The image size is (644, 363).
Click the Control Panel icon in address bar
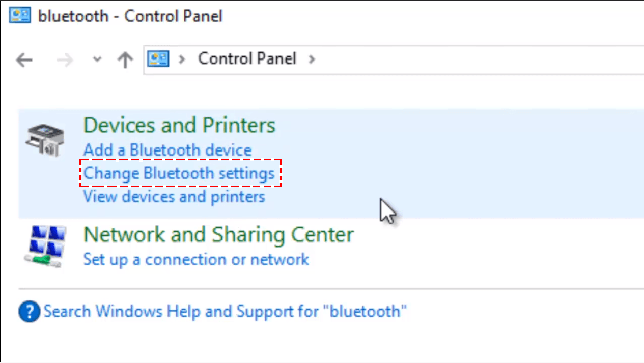(x=158, y=59)
